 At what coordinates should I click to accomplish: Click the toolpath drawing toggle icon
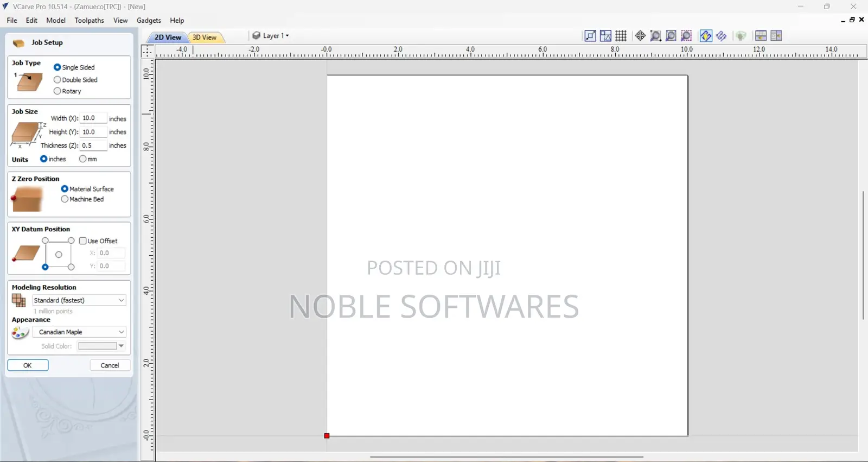tap(721, 36)
